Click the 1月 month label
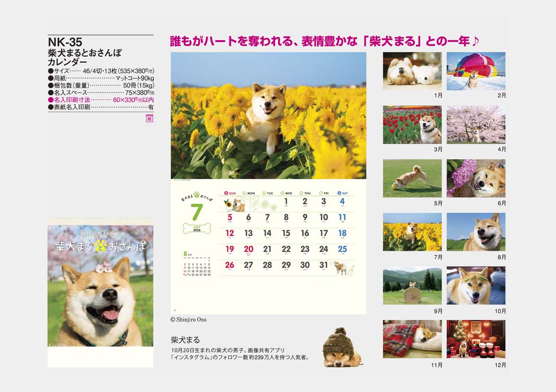556x392 pixels. 438,96
